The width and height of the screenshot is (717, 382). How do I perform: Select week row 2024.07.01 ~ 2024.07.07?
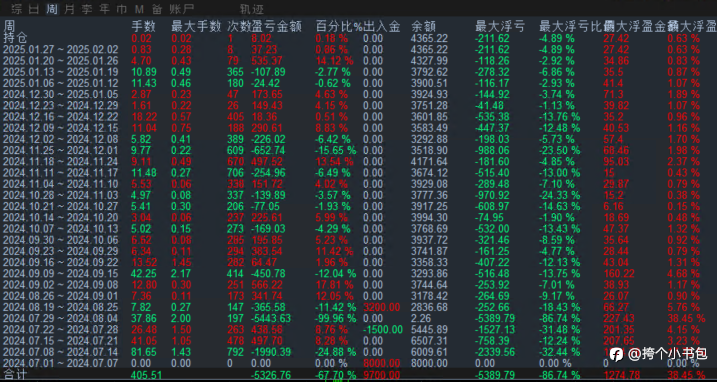[x=60, y=363]
